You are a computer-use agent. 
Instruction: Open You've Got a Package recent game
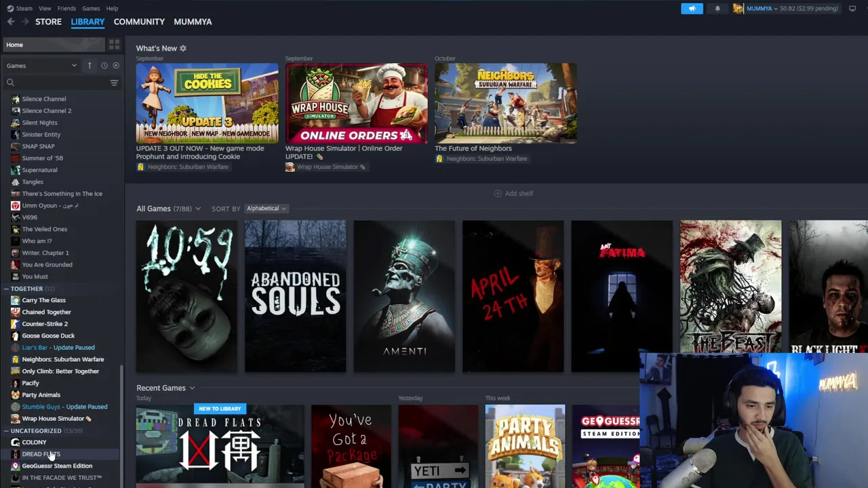351,446
